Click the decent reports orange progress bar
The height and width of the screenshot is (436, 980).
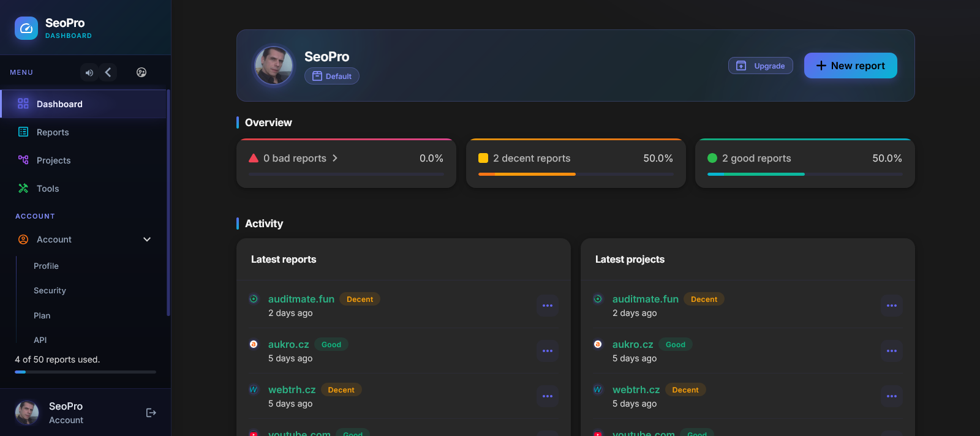click(x=527, y=175)
